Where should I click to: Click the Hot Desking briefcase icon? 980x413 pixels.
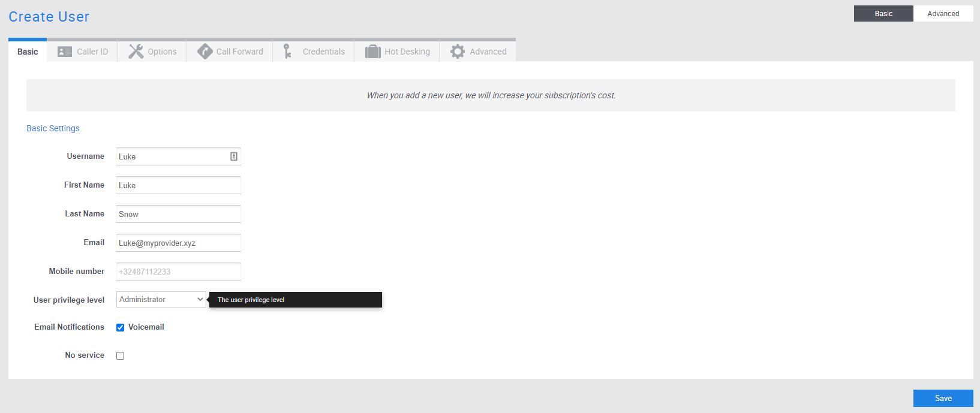click(x=373, y=52)
